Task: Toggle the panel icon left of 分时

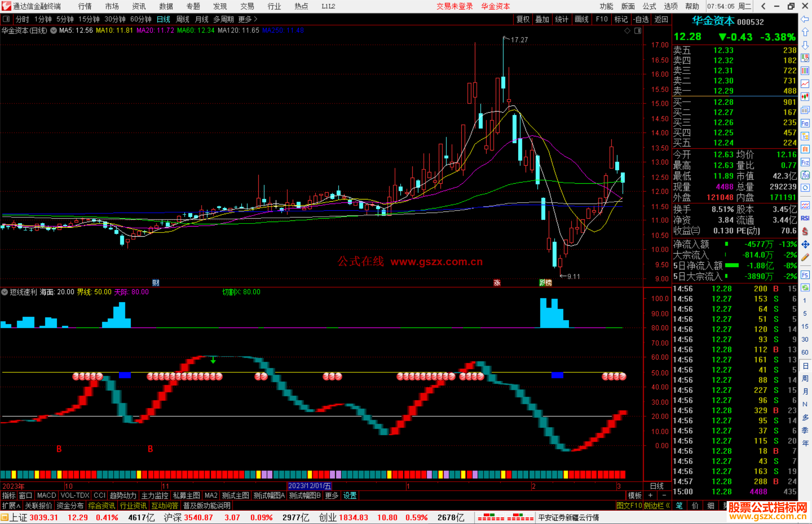Action: point(6,19)
